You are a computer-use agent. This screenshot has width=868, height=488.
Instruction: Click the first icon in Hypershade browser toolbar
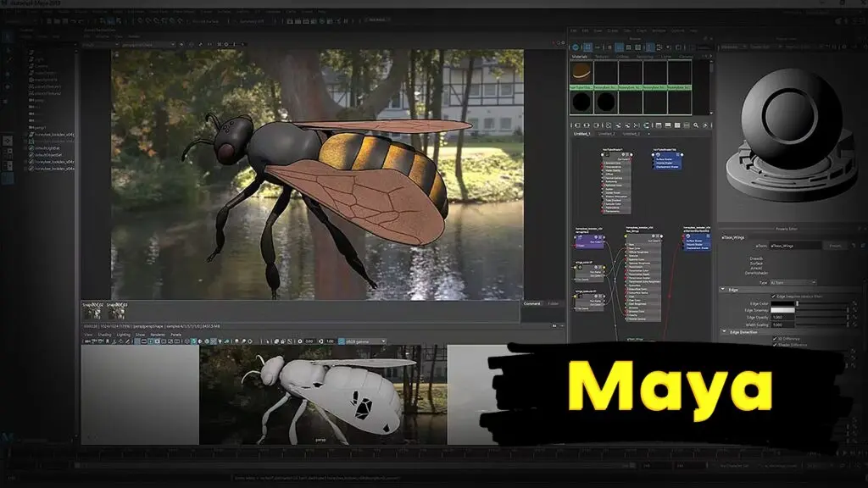(576, 47)
